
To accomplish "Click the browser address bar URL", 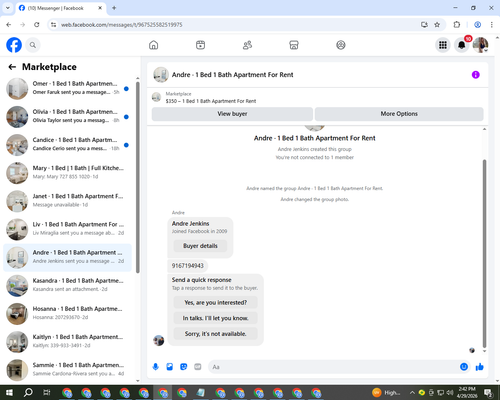I will (121, 25).
